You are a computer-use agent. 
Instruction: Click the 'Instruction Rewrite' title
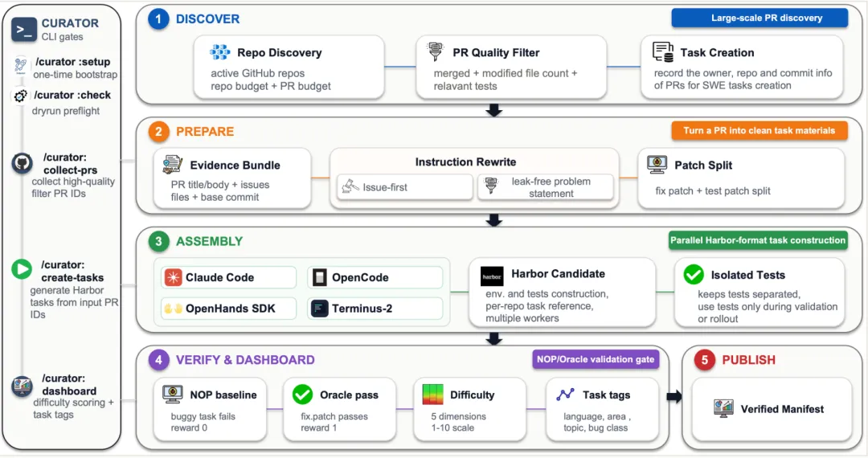tap(465, 162)
